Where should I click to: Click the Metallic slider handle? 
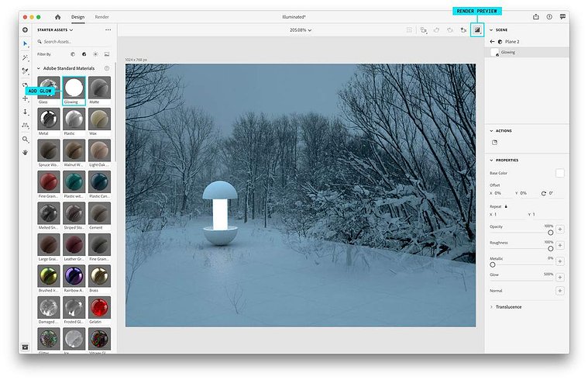(x=493, y=264)
